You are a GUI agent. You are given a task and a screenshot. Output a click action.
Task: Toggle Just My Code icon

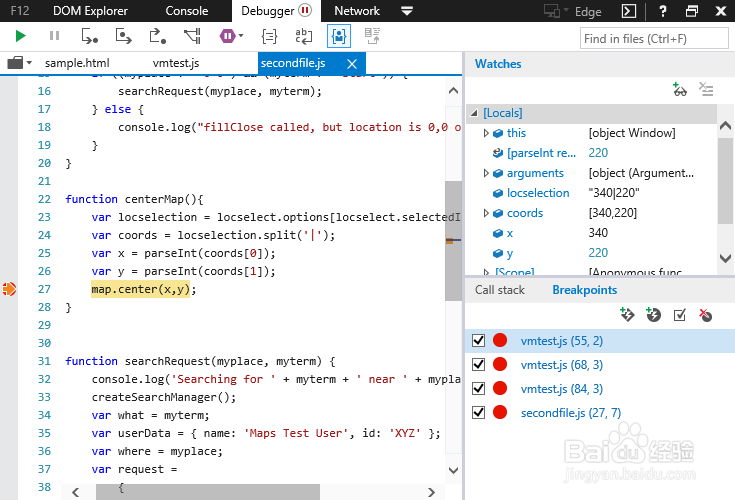point(338,36)
